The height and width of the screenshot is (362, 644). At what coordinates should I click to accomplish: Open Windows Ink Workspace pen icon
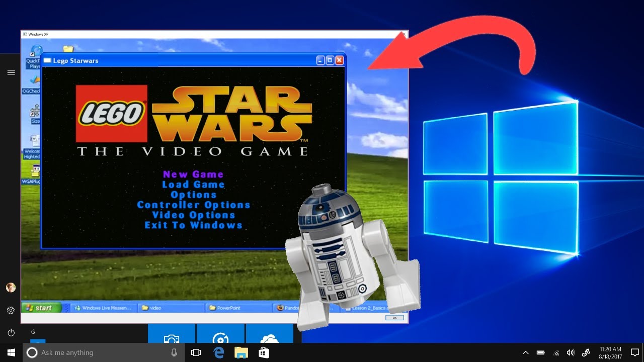click(586, 352)
